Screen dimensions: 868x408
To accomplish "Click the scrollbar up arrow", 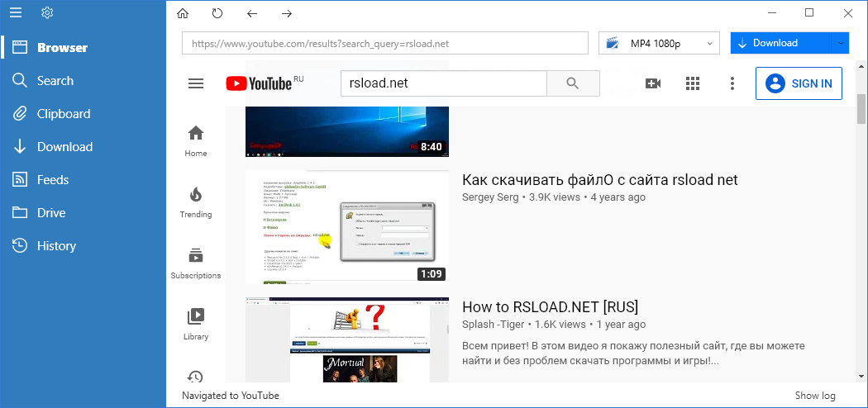I will click(861, 65).
